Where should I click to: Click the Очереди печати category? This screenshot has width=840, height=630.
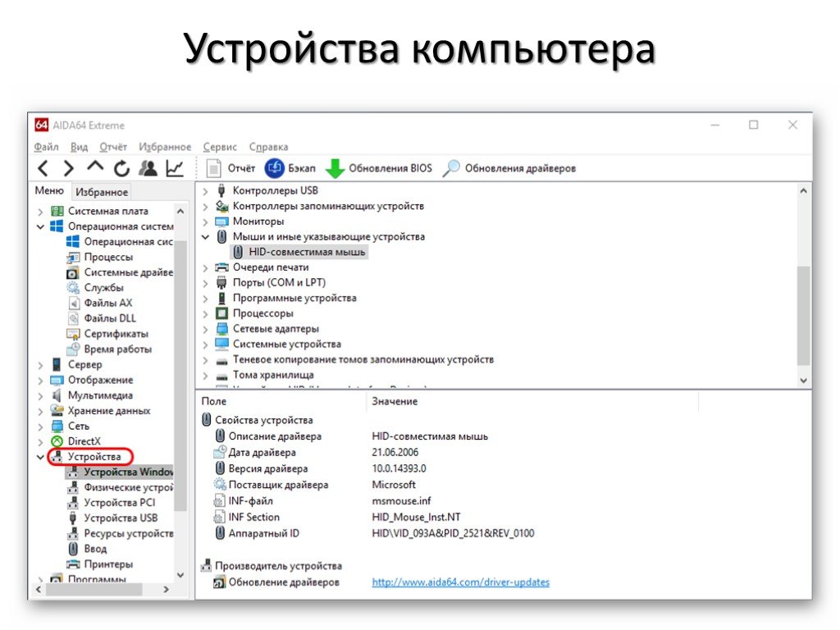262,267
